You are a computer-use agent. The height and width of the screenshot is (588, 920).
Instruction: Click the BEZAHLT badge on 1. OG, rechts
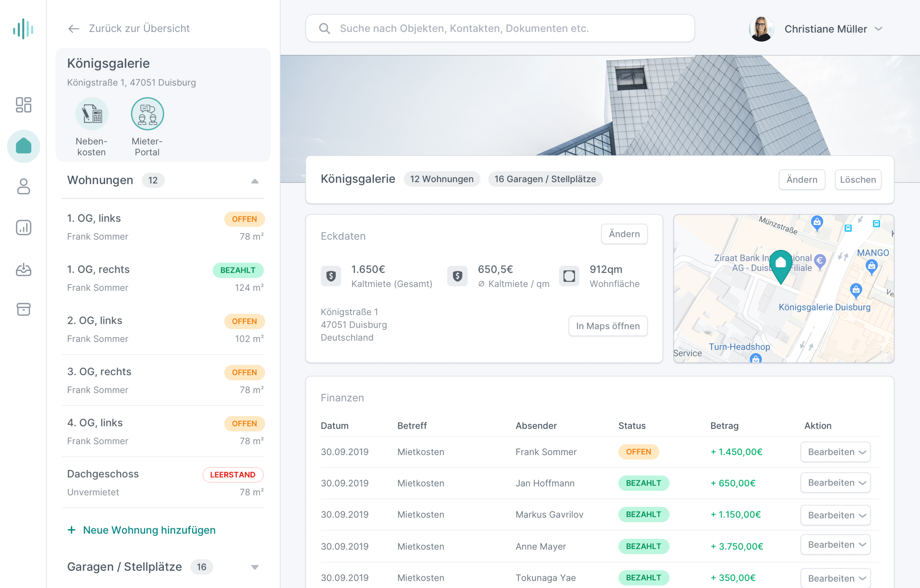pos(238,270)
